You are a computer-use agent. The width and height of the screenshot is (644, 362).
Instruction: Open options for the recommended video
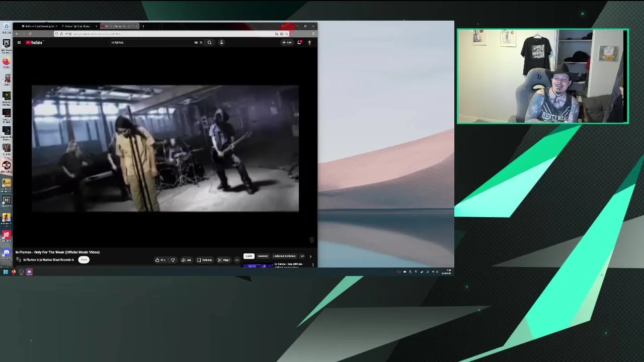point(313,265)
